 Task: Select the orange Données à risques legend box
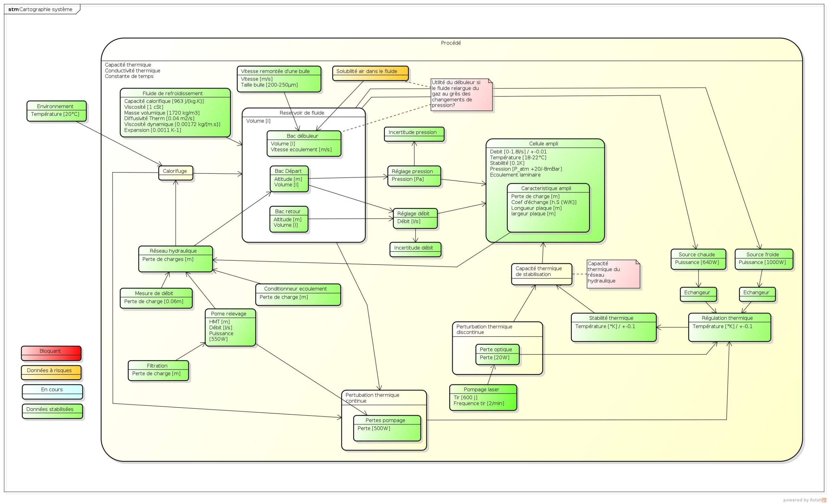point(51,373)
